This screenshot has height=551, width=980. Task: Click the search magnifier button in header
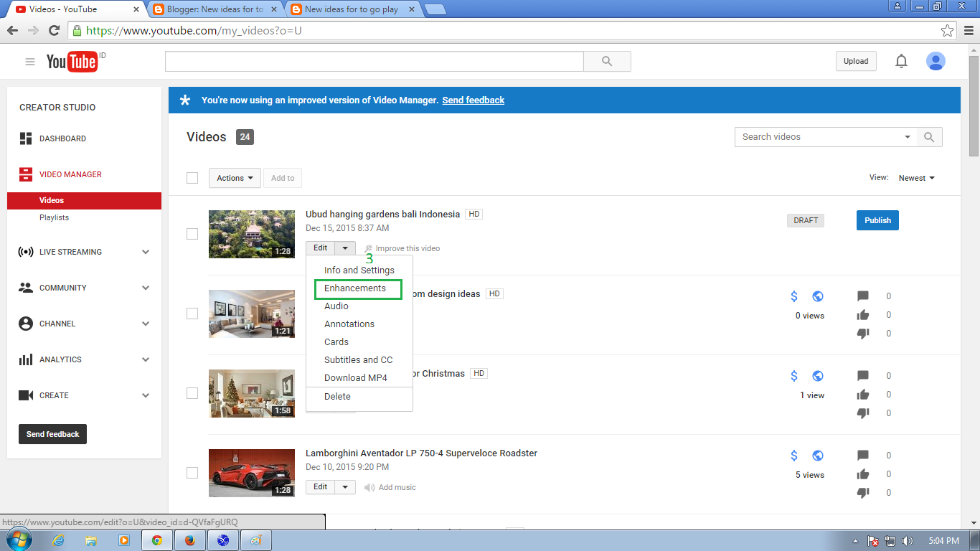607,61
